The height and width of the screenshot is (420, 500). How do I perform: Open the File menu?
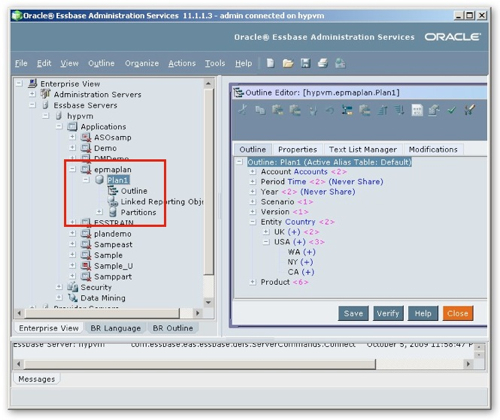point(21,63)
